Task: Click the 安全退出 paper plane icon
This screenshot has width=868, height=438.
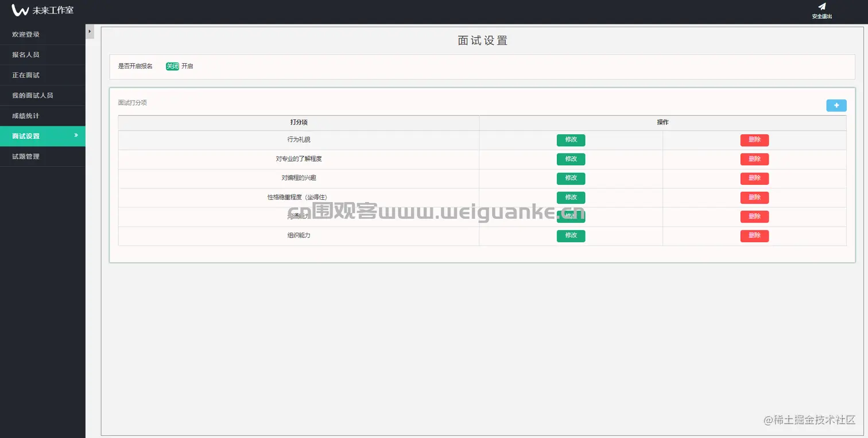Action: point(822,7)
